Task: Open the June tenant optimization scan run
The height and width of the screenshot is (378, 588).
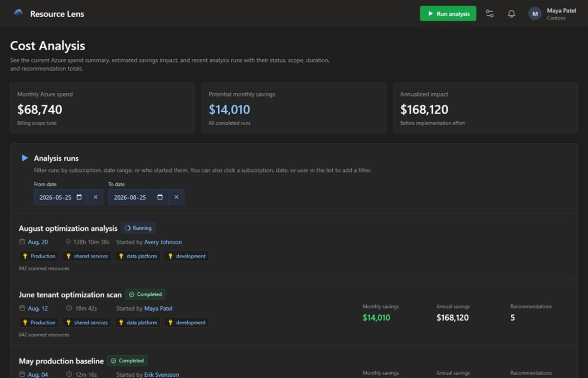Action: click(x=70, y=295)
